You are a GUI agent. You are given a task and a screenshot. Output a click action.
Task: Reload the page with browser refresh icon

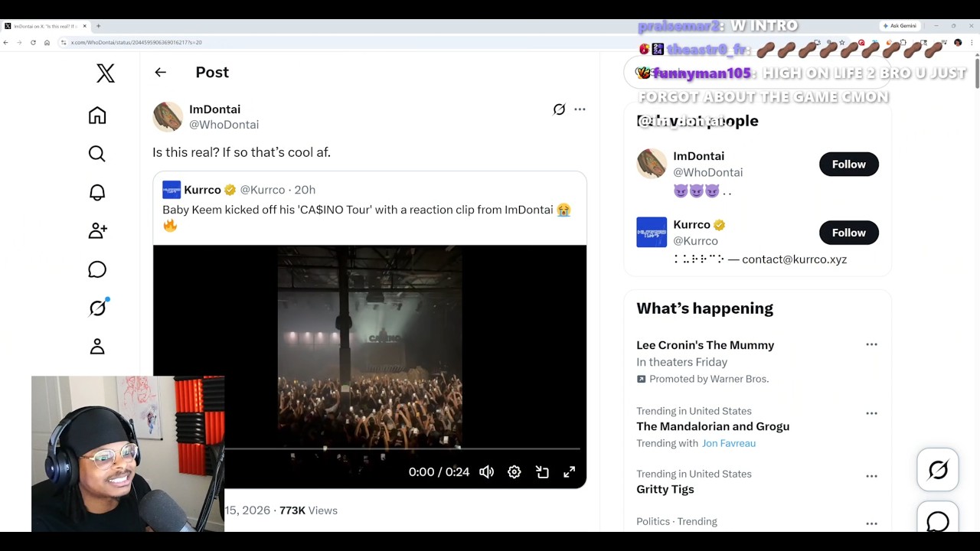click(33, 42)
